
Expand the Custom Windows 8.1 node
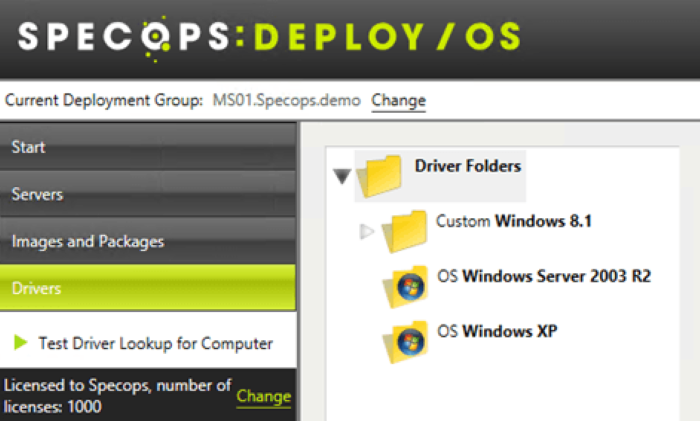[x=367, y=231]
